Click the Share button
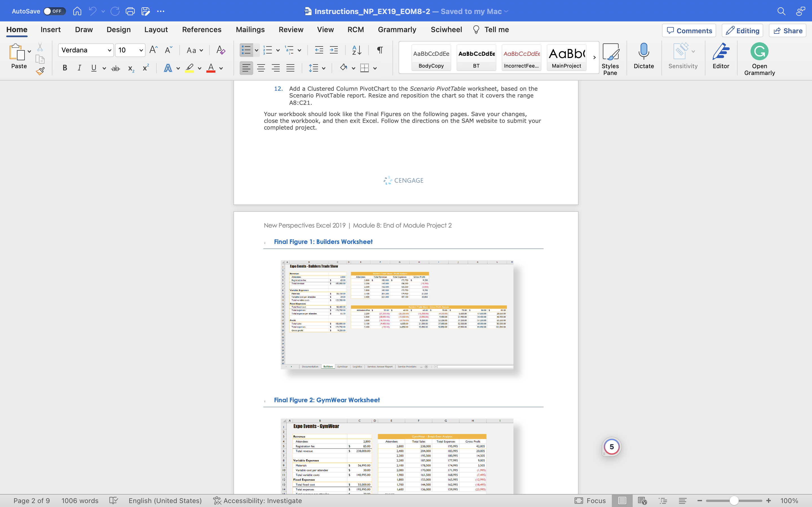The image size is (812, 507). click(787, 30)
